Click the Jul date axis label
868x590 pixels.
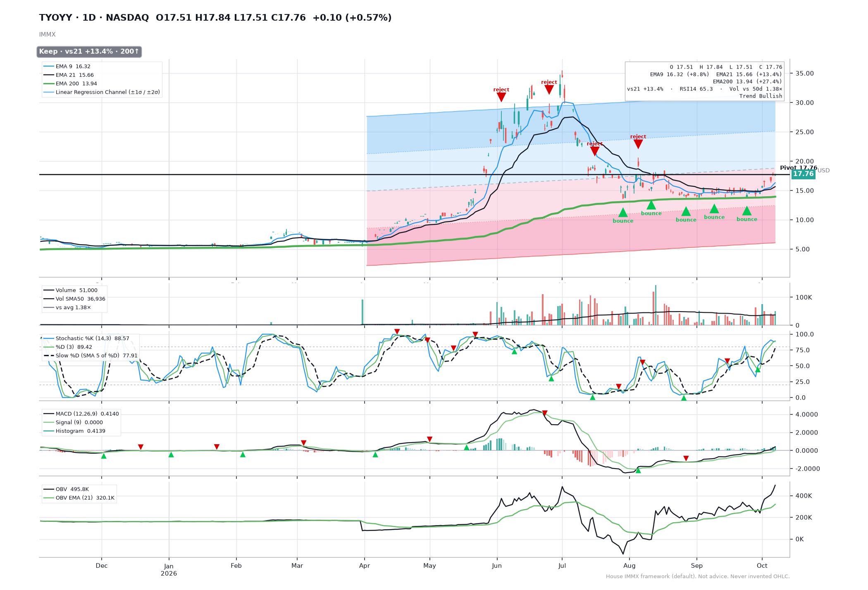coord(562,566)
